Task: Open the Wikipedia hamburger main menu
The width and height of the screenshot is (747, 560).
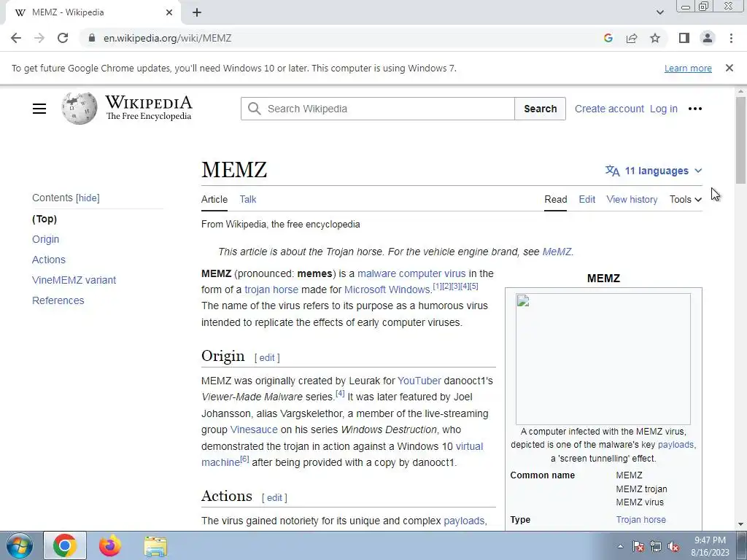Action: [39, 109]
